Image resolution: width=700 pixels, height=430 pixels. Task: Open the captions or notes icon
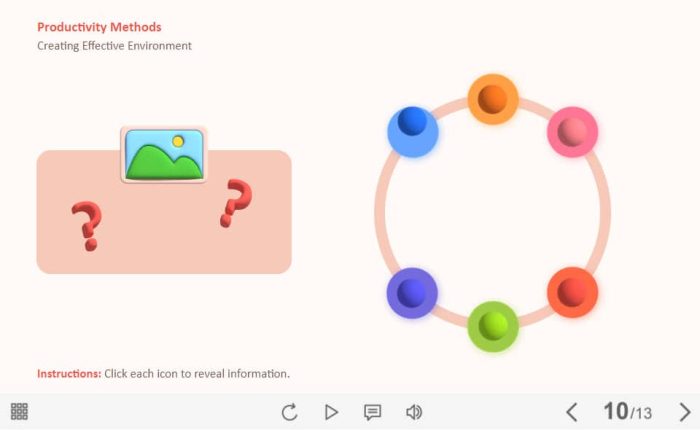pyautogui.click(x=372, y=412)
